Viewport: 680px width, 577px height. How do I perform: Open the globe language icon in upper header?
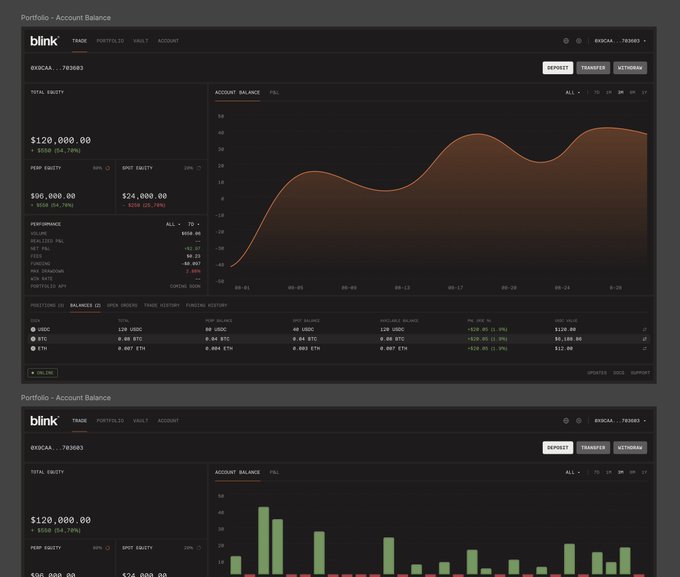[x=566, y=41]
